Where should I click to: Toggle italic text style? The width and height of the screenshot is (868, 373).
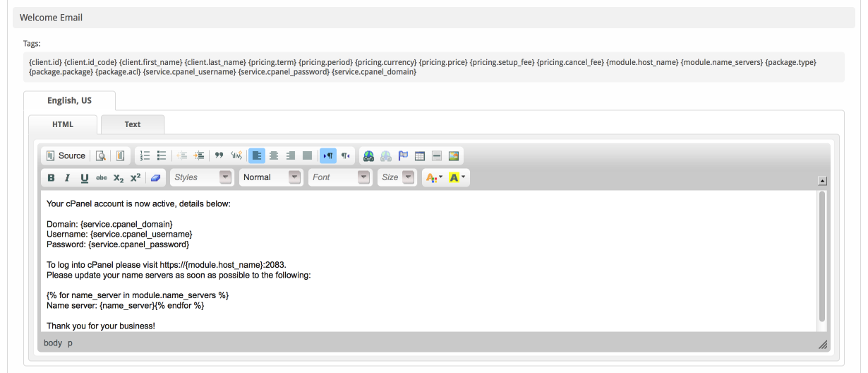point(67,177)
